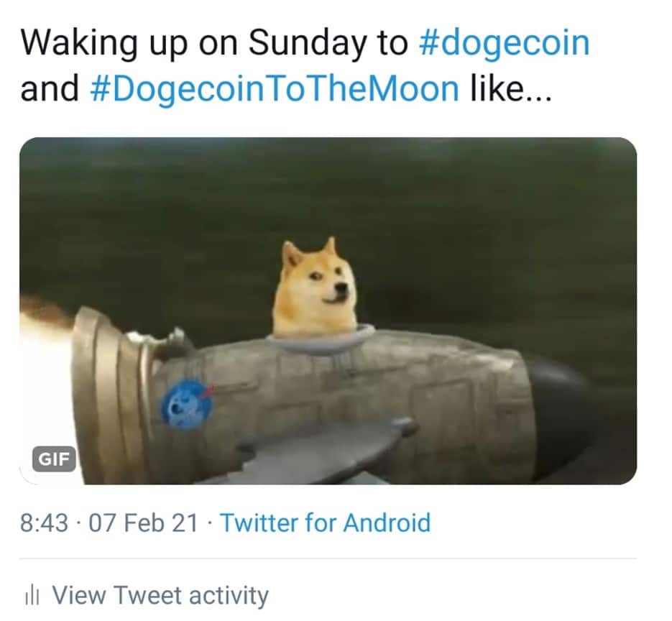Viewport: 672px width, 621px height.
Task: Click the Tweet activity bar chart icon
Action: click(31, 594)
